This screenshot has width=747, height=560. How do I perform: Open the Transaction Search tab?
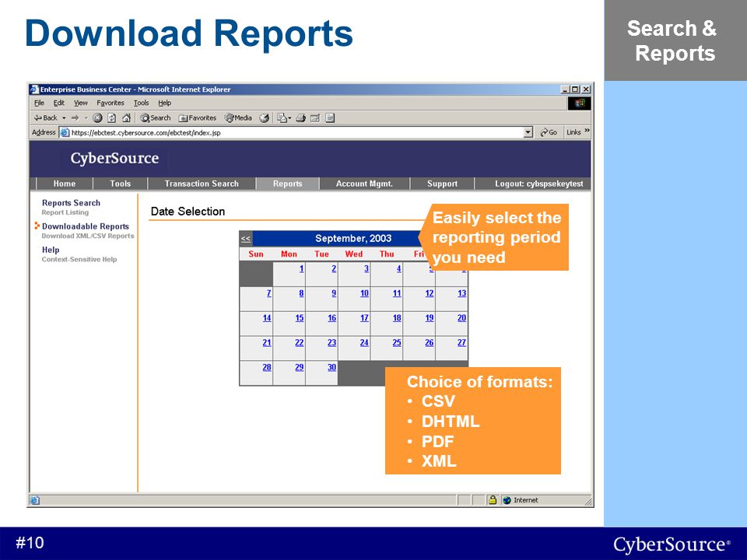(202, 184)
